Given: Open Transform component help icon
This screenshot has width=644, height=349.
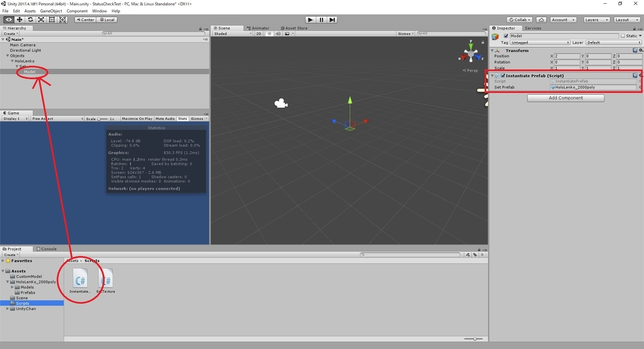Looking at the screenshot, I should 635,50.
